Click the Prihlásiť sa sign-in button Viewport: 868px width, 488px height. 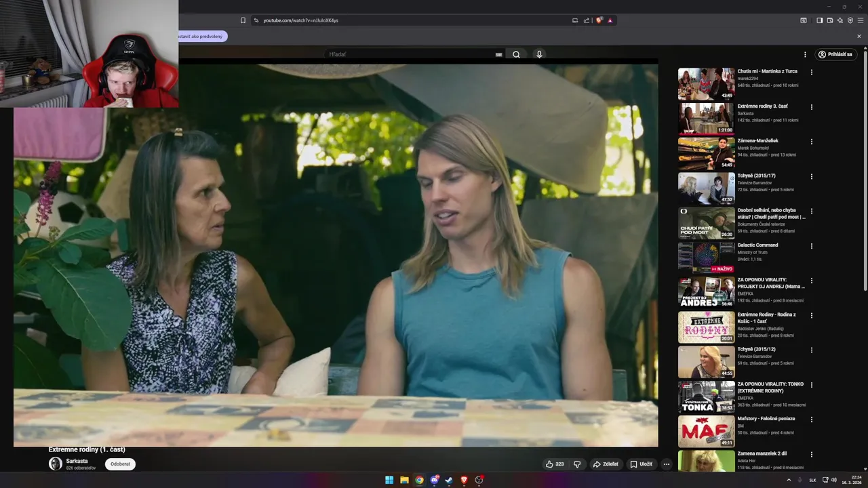click(835, 54)
